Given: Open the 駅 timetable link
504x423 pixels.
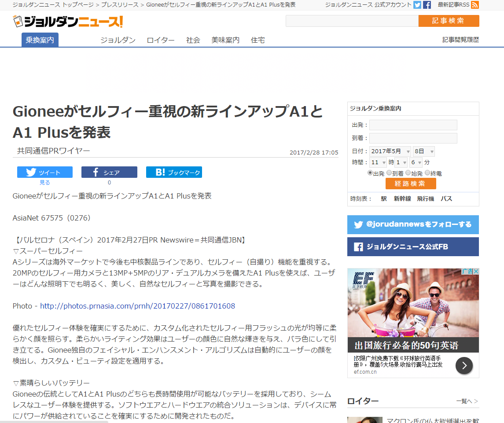Looking at the screenshot, I should pyautogui.click(x=384, y=199).
